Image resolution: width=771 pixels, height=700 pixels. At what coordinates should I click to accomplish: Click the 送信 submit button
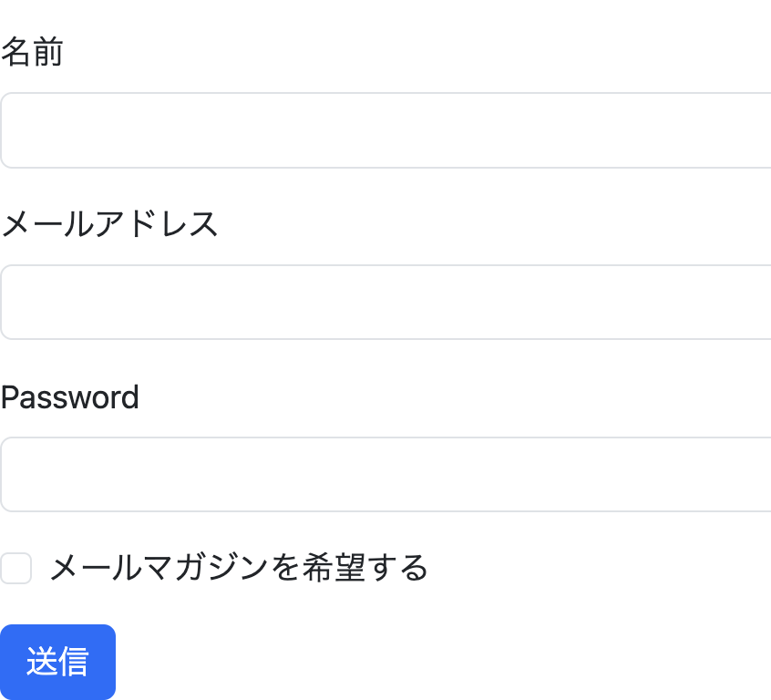tap(57, 662)
